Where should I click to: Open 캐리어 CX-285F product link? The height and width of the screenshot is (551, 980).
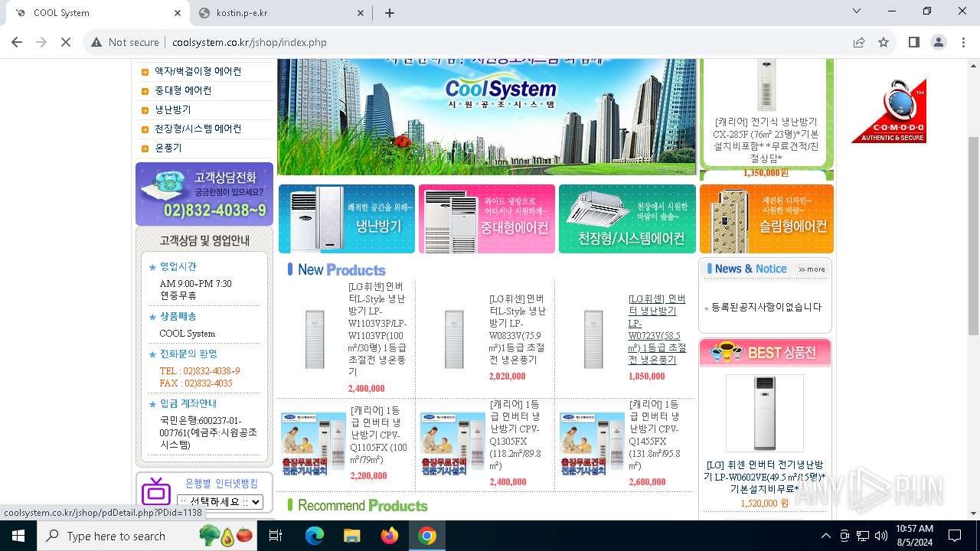point(766,140)
